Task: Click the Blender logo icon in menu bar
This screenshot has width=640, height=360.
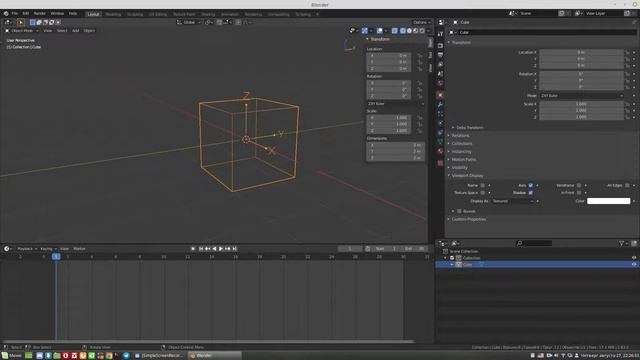Action: (6, 13)
